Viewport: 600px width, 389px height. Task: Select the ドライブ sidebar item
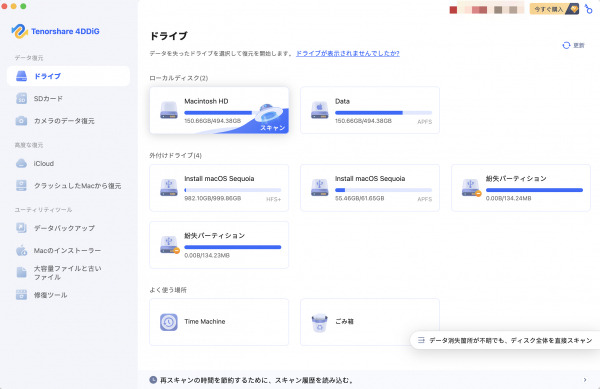click(68, 76)
